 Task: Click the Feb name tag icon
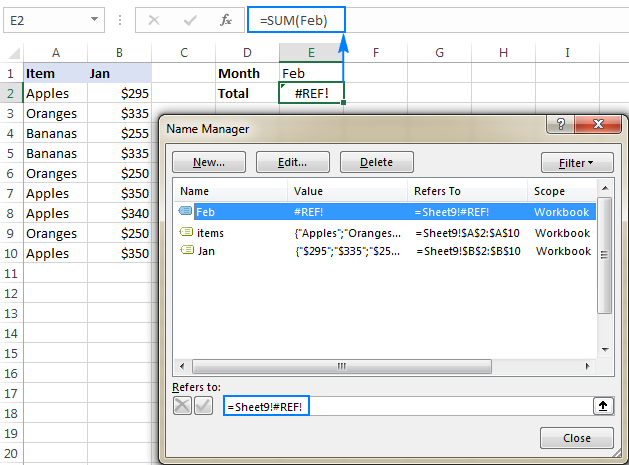coord(185,212)
